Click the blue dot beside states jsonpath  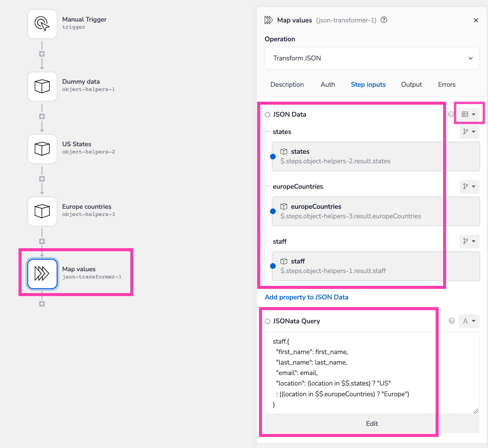[x=273, y=156]
